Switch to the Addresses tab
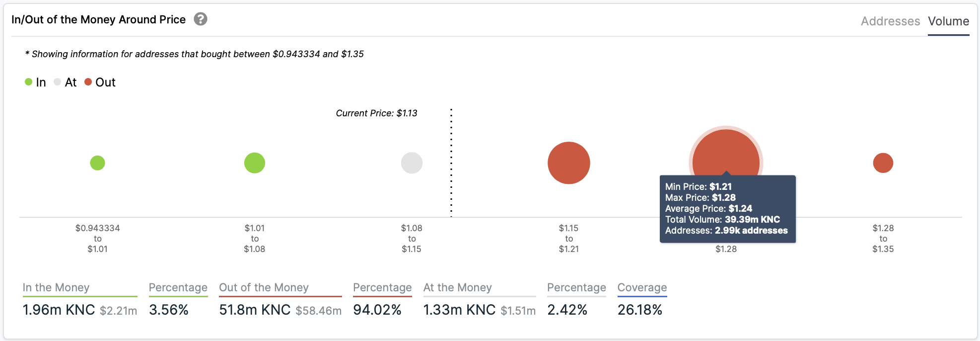This screenshot has height=341, width=980. [890, 21]
